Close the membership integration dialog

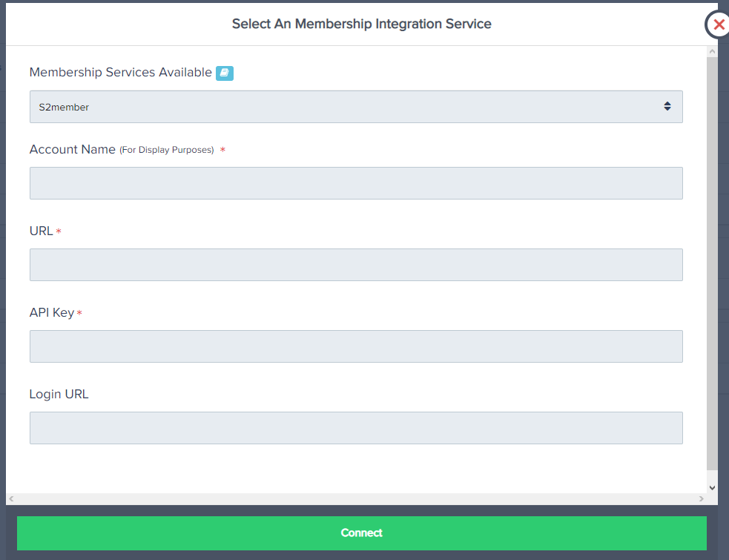coord(718,24)
